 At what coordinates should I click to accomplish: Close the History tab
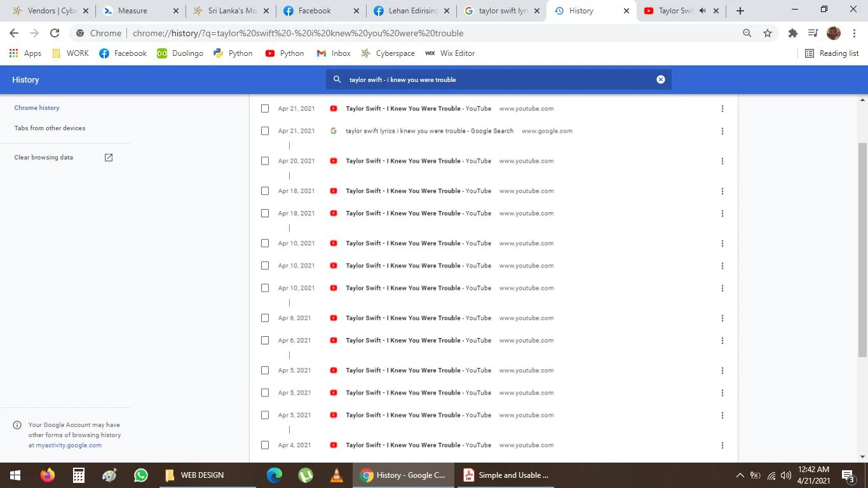pyautogui.click(x=627, y=11)
